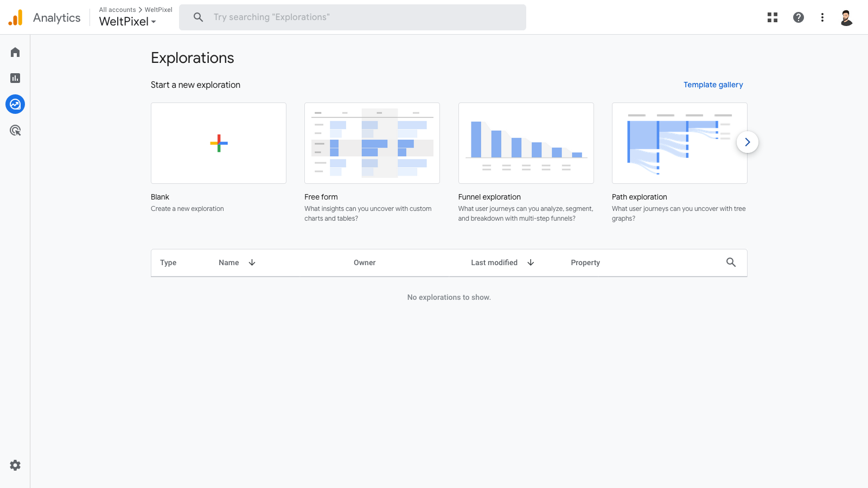Open Admin settings gear icon

point(15,465)
